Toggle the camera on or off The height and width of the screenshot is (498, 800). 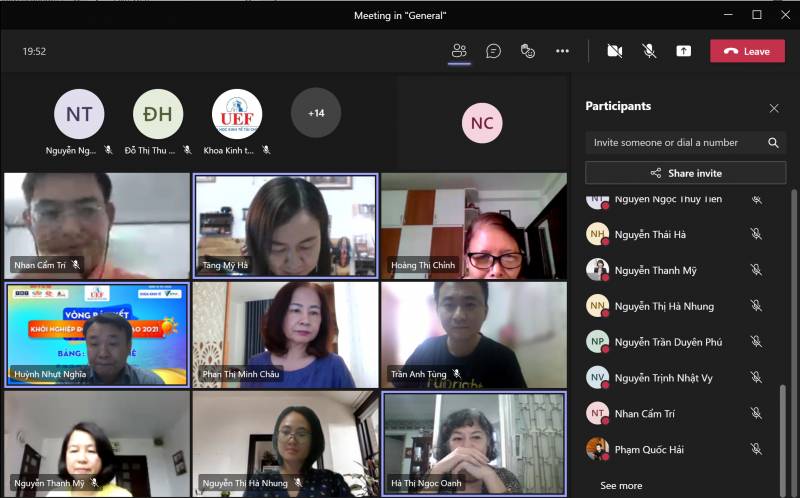[615, 51]
